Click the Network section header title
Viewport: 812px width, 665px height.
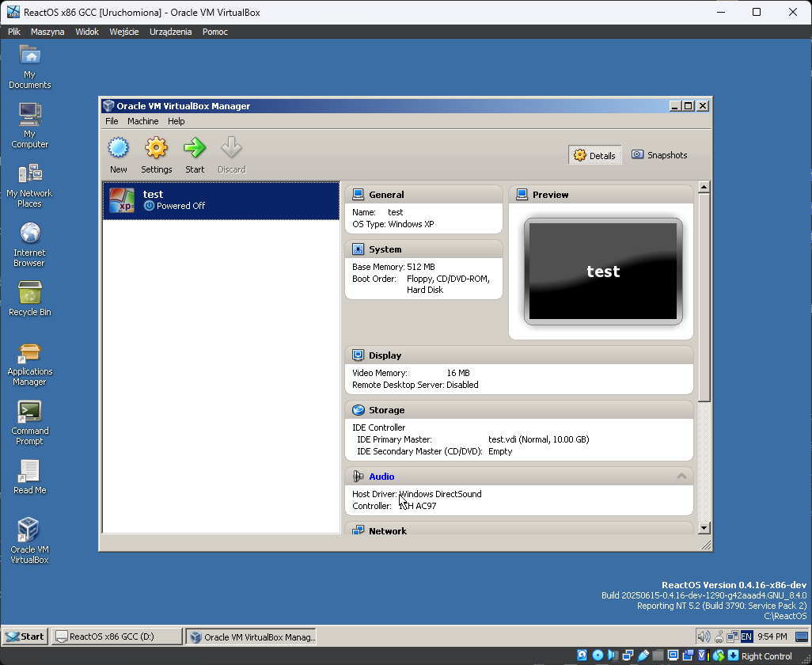click(388, 531)
